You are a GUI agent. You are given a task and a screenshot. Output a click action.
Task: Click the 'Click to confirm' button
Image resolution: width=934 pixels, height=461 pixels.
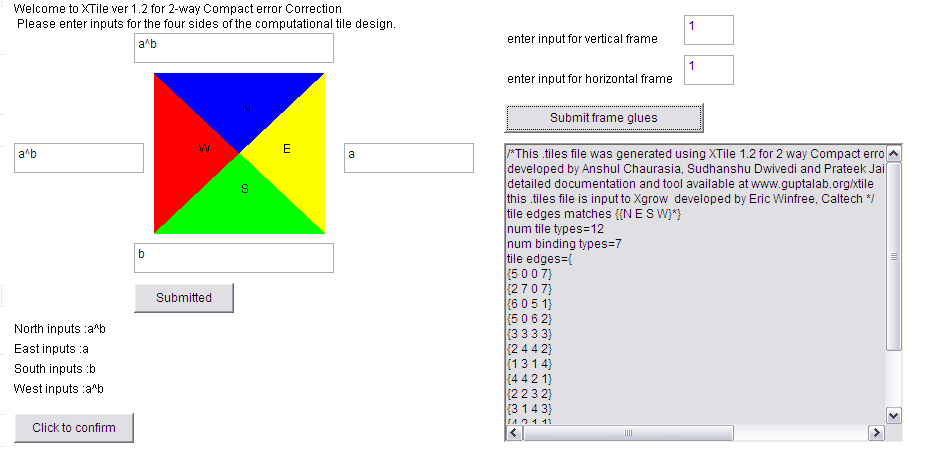pyautogui.click(x=74, y=428)
